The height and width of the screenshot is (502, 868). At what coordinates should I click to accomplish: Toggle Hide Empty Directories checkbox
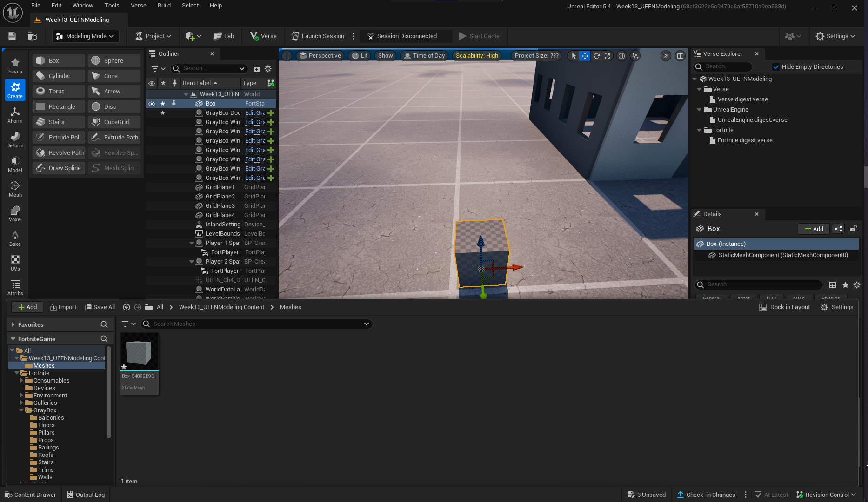pyautogui.click(x=776, y=67)
